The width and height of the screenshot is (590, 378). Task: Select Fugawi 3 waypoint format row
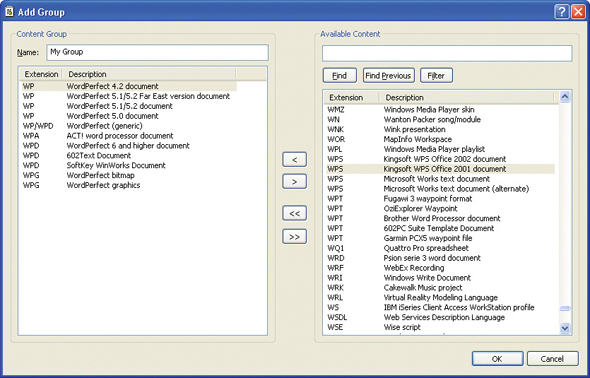click(440, 199)
